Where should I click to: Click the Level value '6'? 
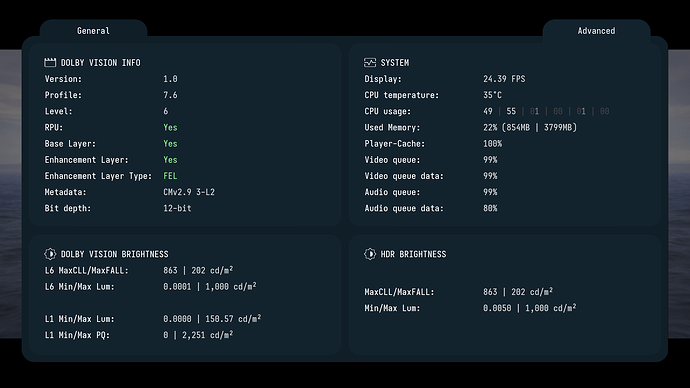coord(165,111)
